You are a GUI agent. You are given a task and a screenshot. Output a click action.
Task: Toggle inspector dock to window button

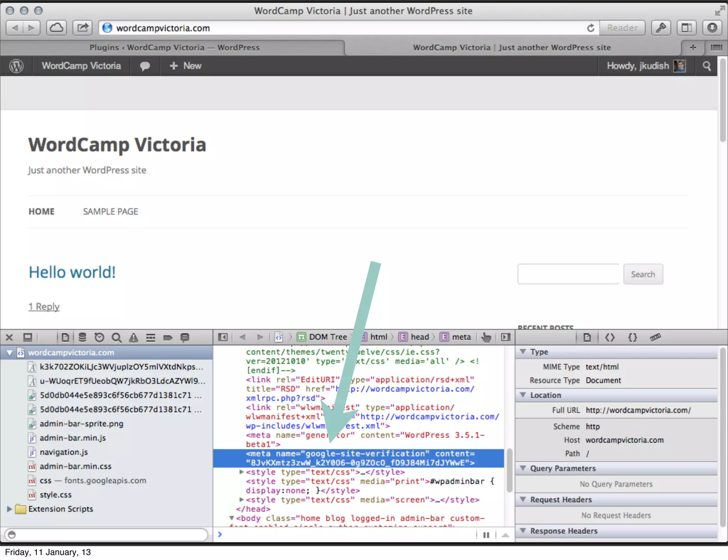click(x=28, y=337)
